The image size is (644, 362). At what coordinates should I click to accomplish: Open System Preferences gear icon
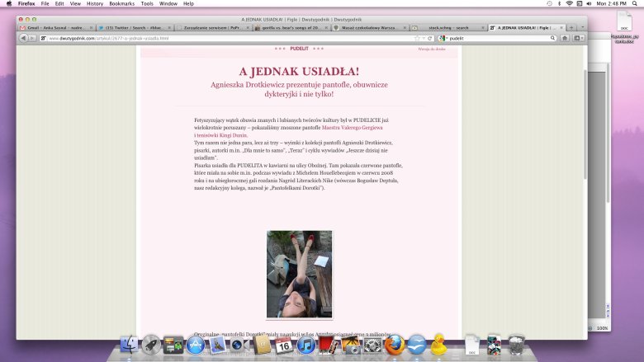click(372, 345)
